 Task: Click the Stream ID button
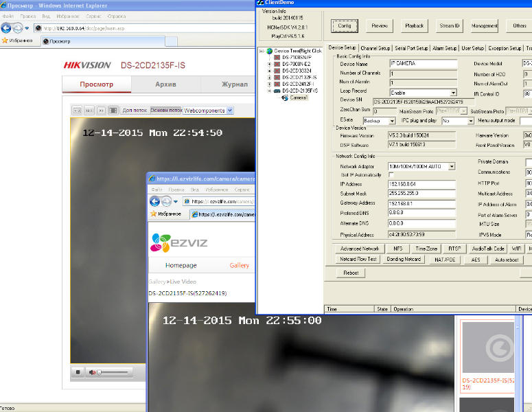pyautogui.click(x=449, y=26)
